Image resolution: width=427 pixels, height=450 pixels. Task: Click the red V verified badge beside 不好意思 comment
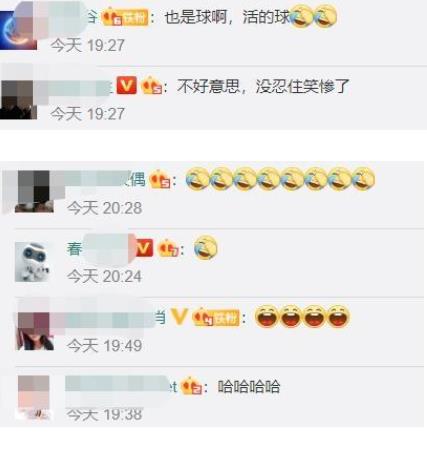click(x=127, y=85)
